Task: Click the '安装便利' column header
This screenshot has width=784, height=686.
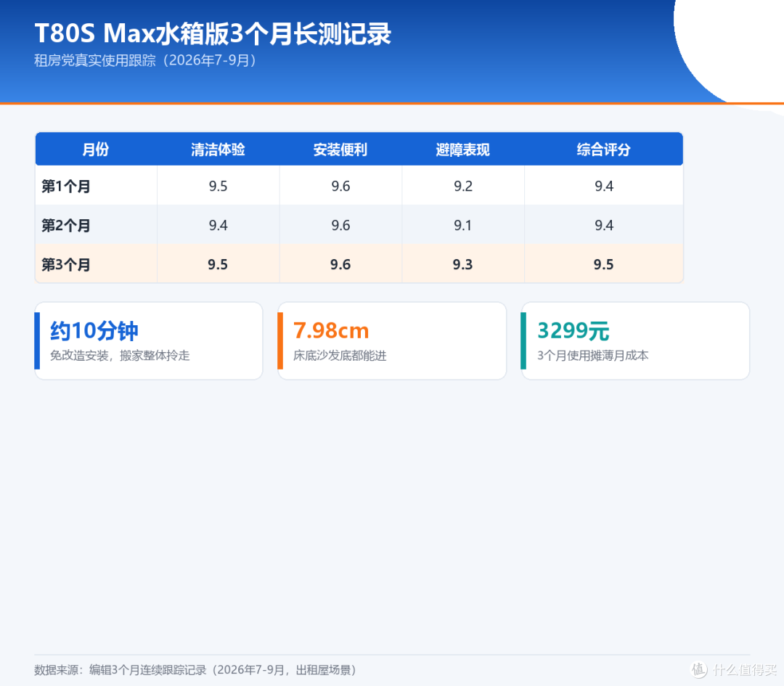Action: point(340,150)
